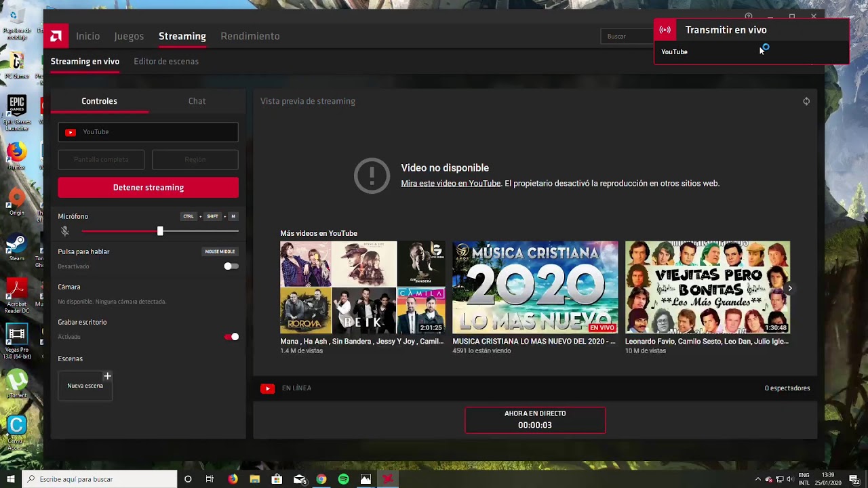Viewport: 868px width, 488px height.
Task: Open Photos app in taskbar
Action: 366,479
